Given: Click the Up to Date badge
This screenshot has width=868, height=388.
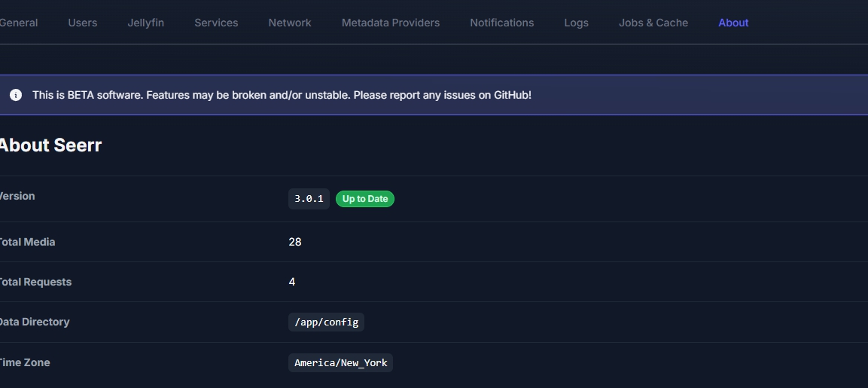Looking at the screenshot, I should (x=365, y=199).
